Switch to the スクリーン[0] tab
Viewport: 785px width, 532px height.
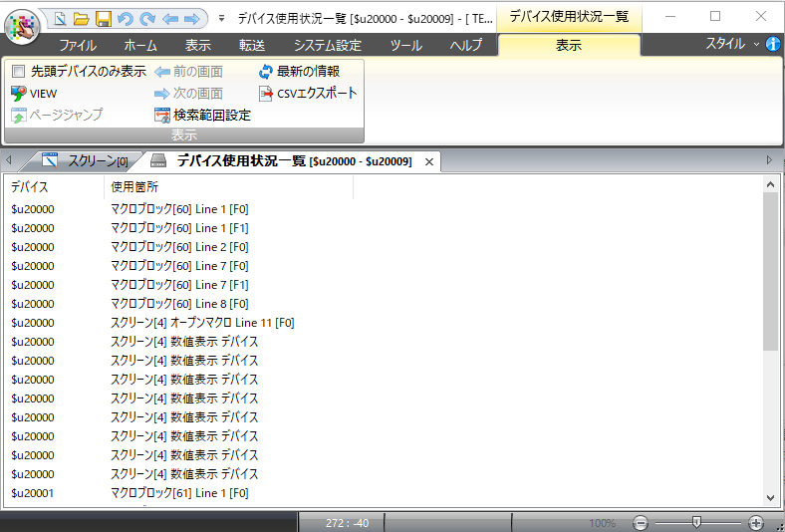click(x=86, y=160)
